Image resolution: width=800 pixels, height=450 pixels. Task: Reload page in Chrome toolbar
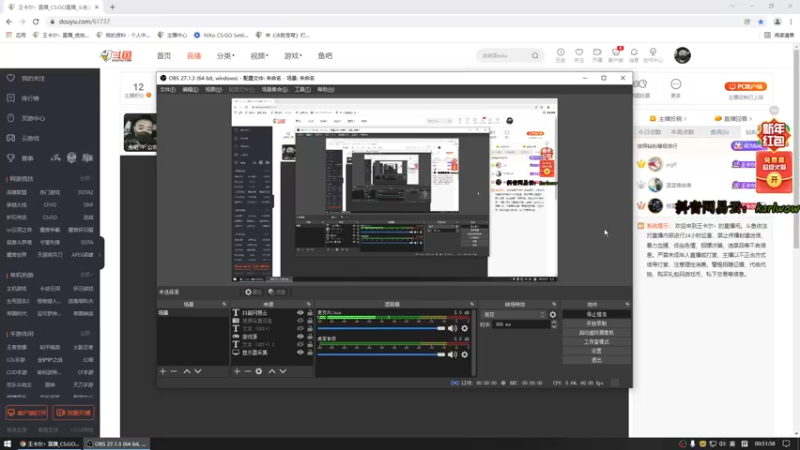click(x=36, y=21)
